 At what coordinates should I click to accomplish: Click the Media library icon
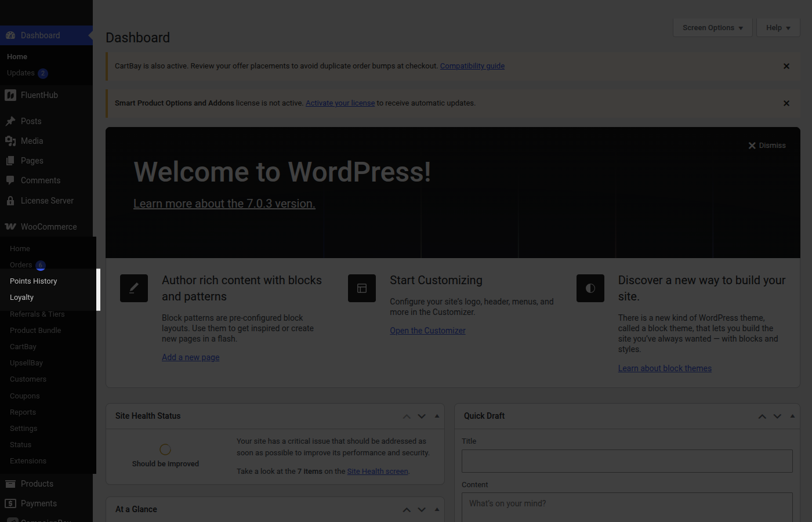coord(10,141)
